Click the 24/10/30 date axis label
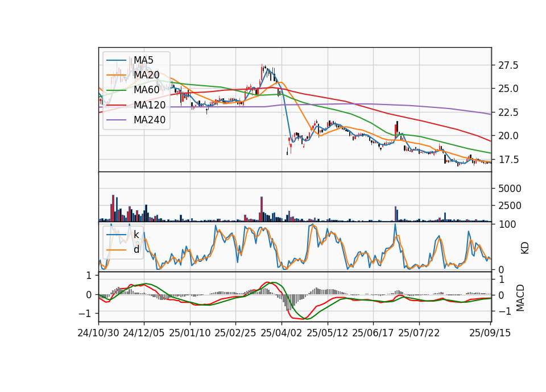 98,333
